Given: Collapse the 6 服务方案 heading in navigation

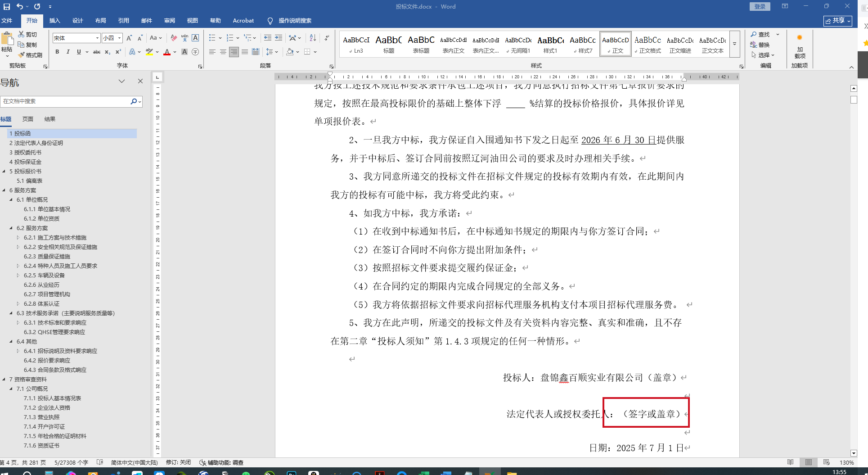Looking at the screenshot, I should click(x=4, y=190).
